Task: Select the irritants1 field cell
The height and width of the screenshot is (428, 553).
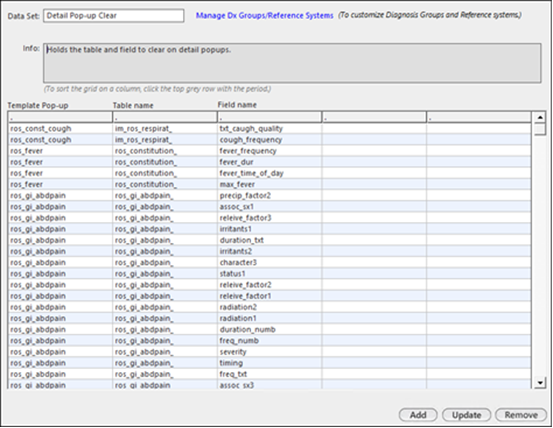Action: coord(269,229)
